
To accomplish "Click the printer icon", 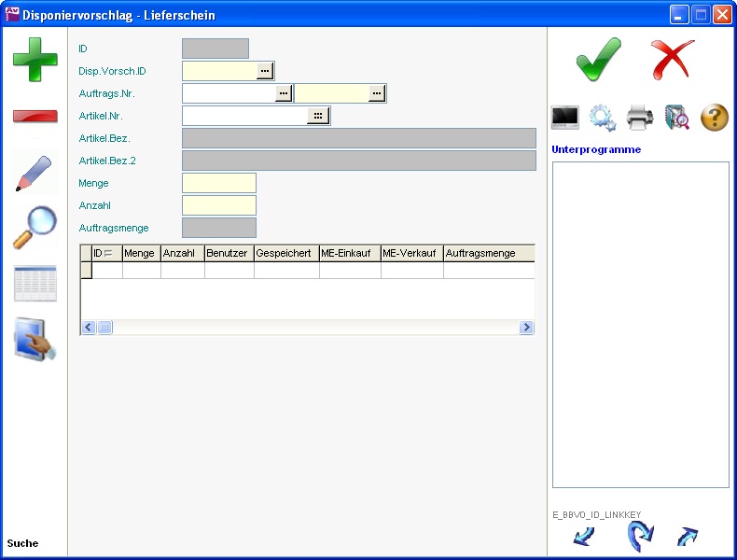I will [640, 118].
